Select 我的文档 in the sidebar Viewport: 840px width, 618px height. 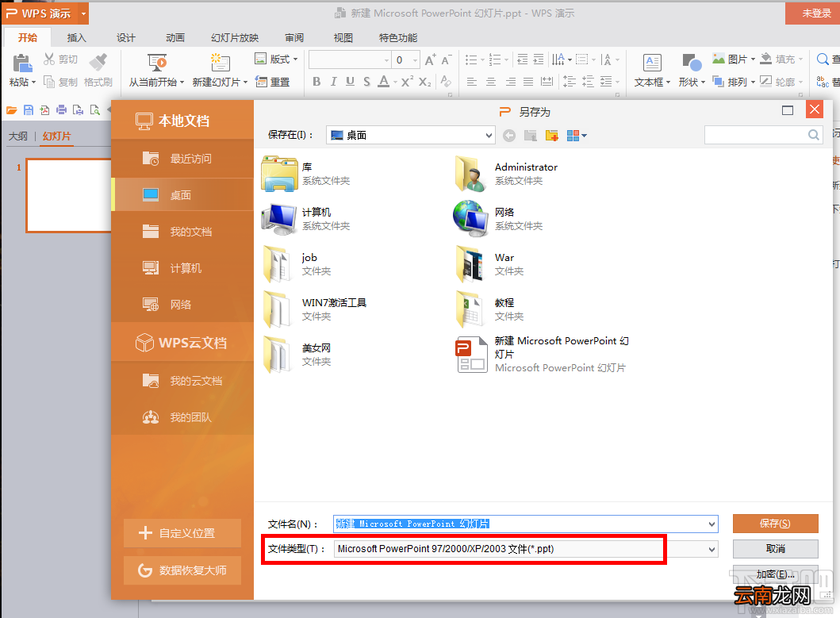182,232
